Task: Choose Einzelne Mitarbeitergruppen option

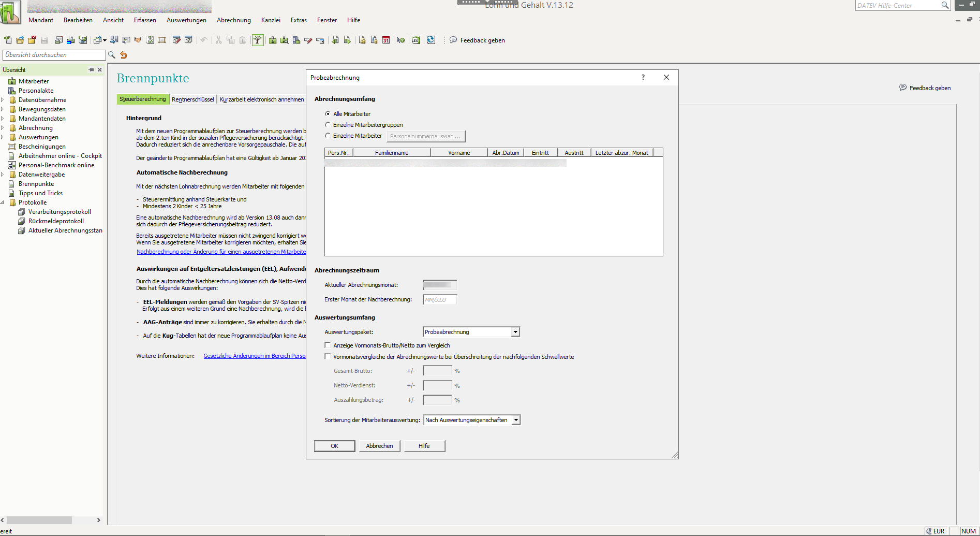Action: (x=328, y=125)
